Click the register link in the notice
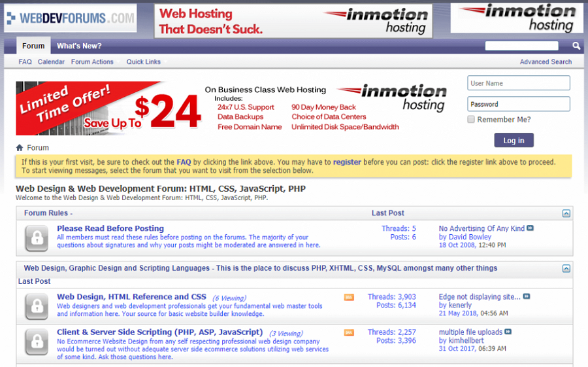The width and height of the screenshot is (588, 367). 347,162
